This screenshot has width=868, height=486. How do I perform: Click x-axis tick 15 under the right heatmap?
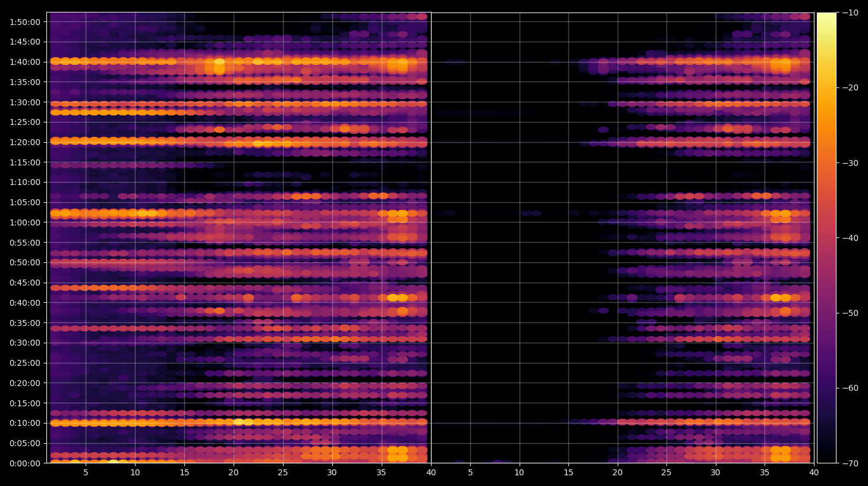(568, 473)
